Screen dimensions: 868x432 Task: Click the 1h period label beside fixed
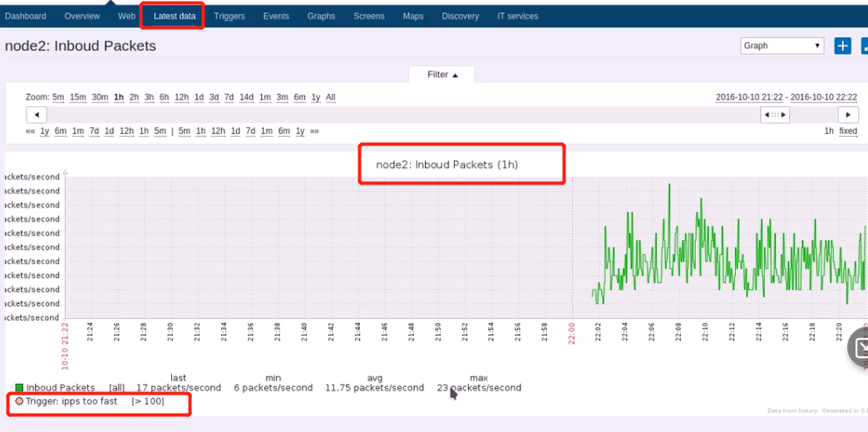pyautogui.click(x=829, y=131)
